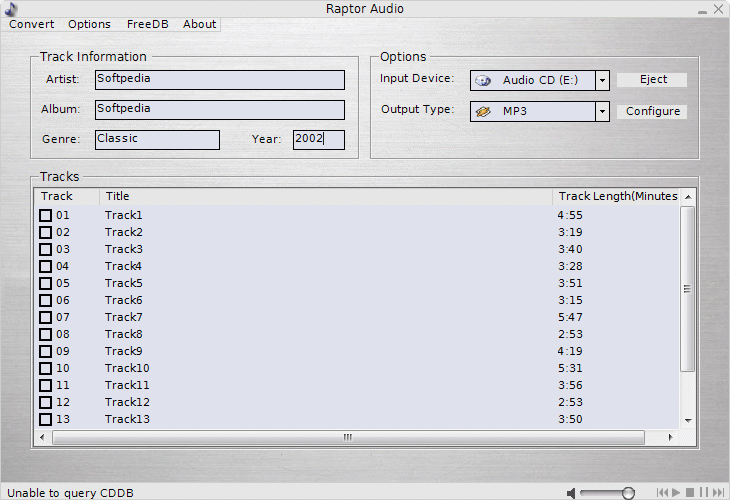Click the track list scroll down arrow
The width and height of the screenshot is (730, 500).
[688, 421]
